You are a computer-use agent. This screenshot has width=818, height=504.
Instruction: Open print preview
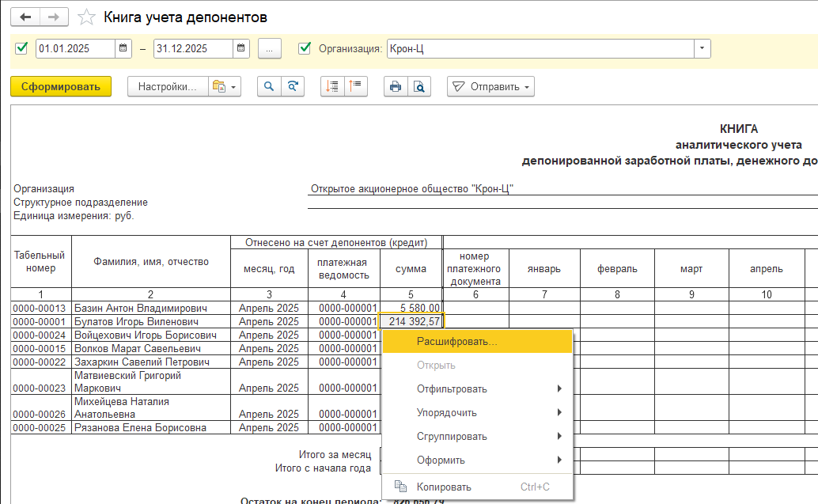click(x=419, y=87)
